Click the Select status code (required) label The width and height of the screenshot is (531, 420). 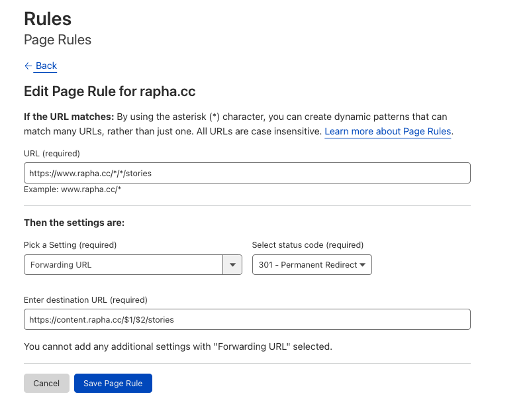point(308,245)
